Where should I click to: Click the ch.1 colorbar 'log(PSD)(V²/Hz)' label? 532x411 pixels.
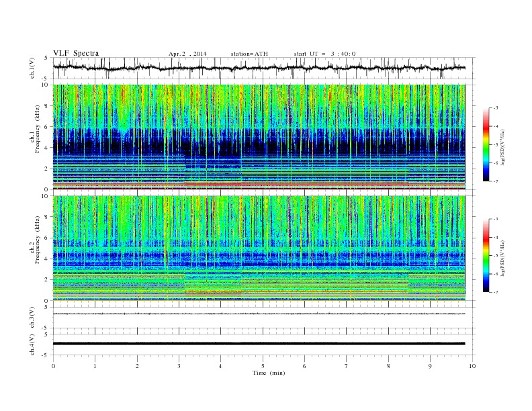pyautogui.click(x=502, y=147)
